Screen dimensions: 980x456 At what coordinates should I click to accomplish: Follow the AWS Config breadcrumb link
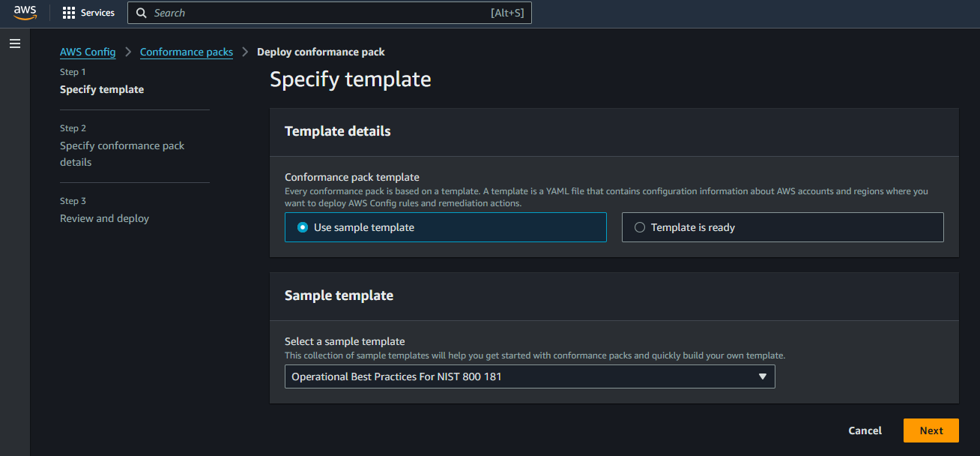click(88, 52)
